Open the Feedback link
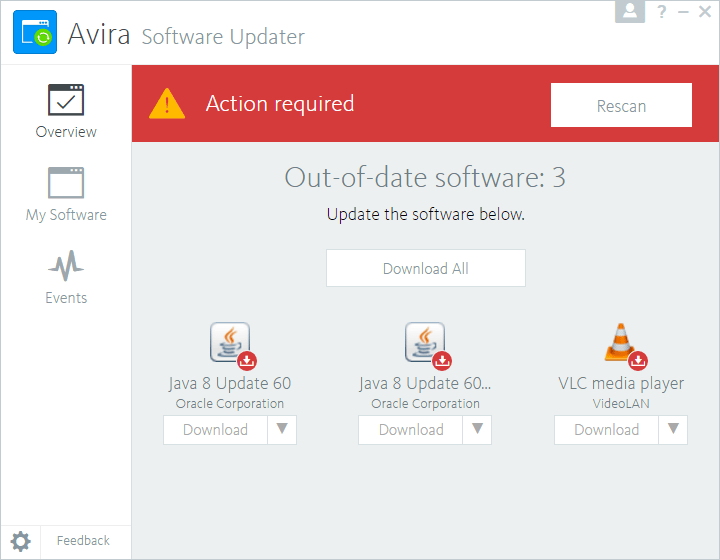The image size is (720, 560). pos(83,541)
